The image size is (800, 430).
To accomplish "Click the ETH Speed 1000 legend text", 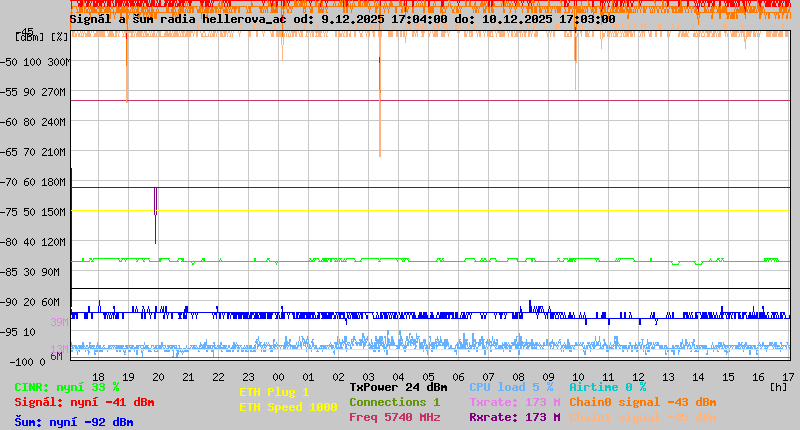I will (x=288, y=407).
